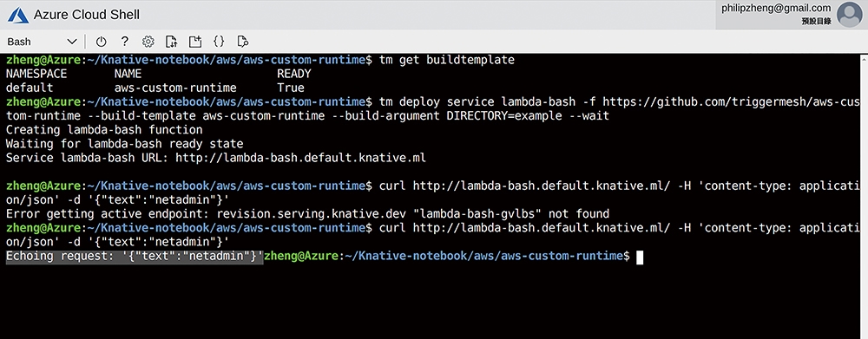The image size is (868, 339).
Task: Click the terminal cursor block
Action: (640, 258)
